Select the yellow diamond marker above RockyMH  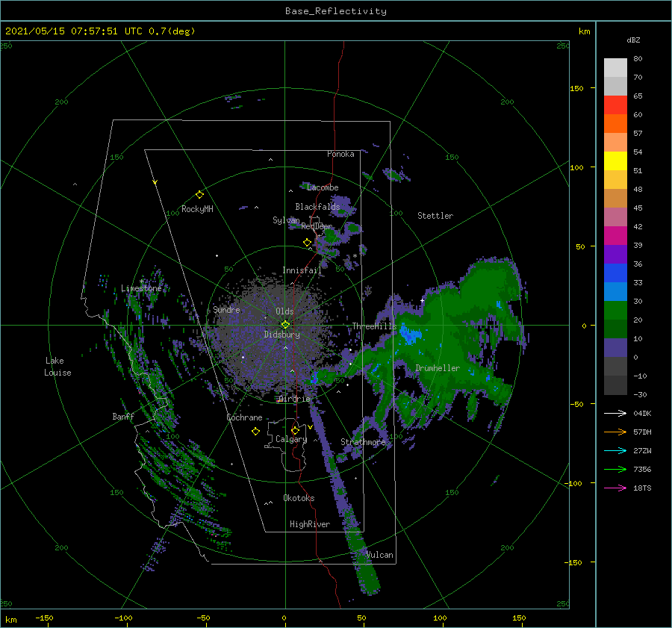[199, 195]
